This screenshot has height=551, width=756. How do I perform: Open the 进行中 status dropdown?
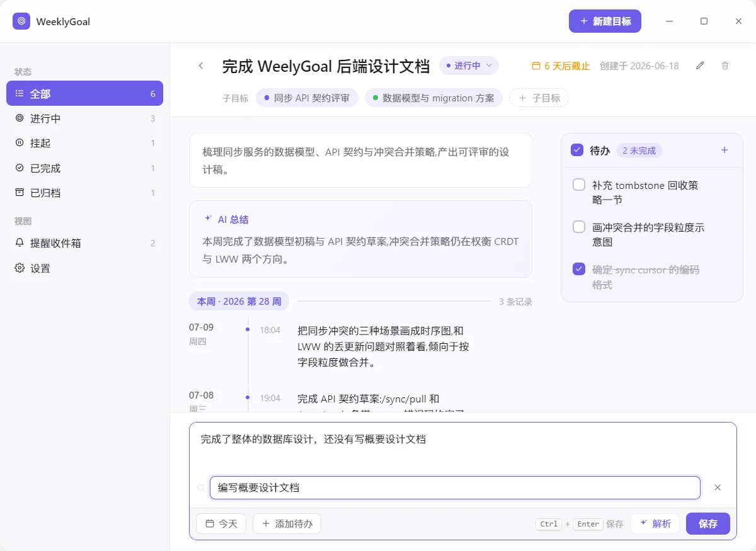click(x=469, y=65)
